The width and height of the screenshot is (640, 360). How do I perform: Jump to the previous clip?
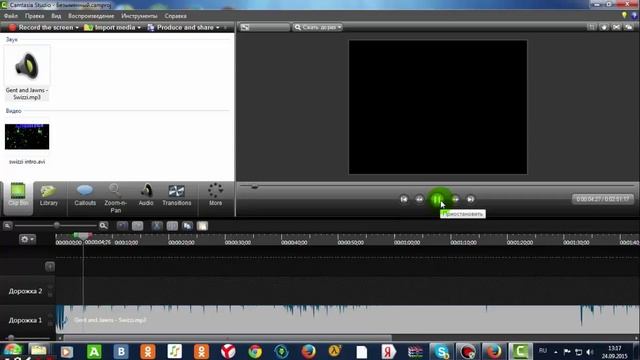[404, 199]
